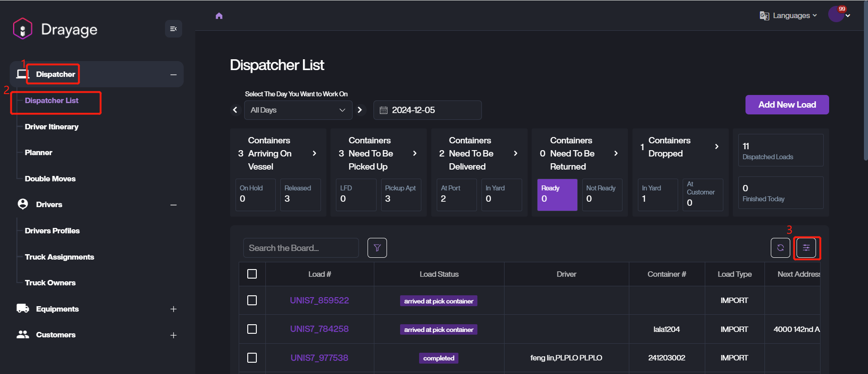The height and width of the screenshot is (374, 868).
Task: Click the Add New Load button
Action: (787, 105)
